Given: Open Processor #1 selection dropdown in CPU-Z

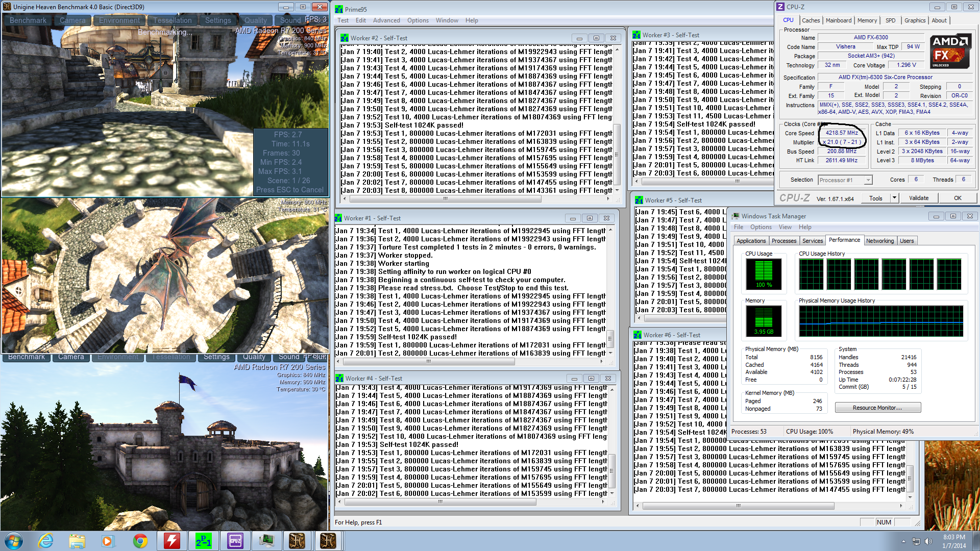Looking at the screenshot, I should [x=845, y=180].
